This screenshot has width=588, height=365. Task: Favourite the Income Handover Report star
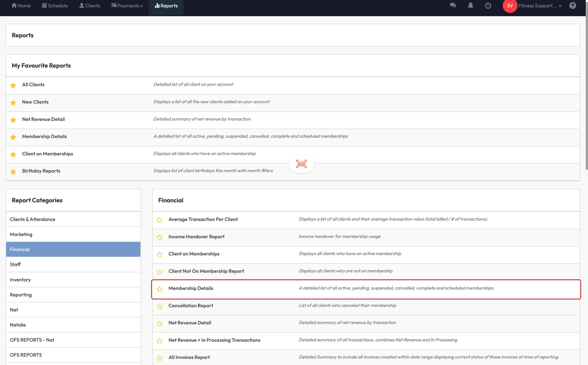(x=160, y=237)
